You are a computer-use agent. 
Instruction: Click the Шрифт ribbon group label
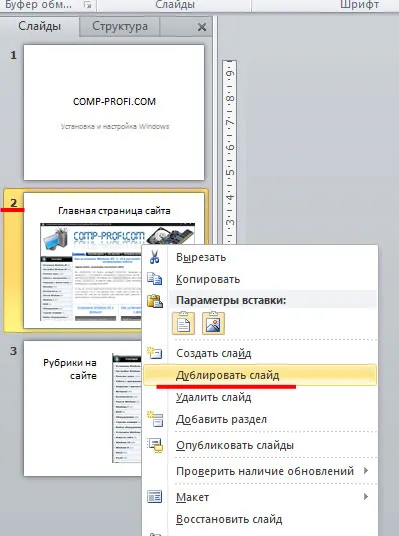point(359,4)
